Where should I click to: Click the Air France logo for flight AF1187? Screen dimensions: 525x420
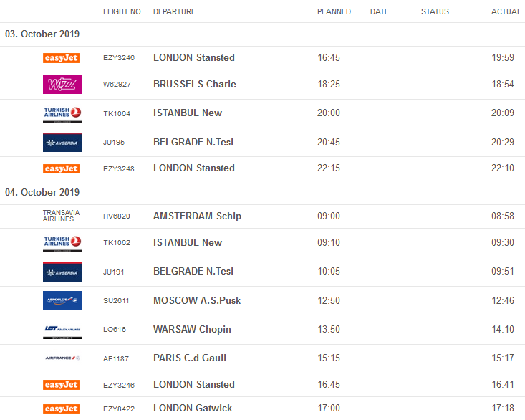[62, 358]
